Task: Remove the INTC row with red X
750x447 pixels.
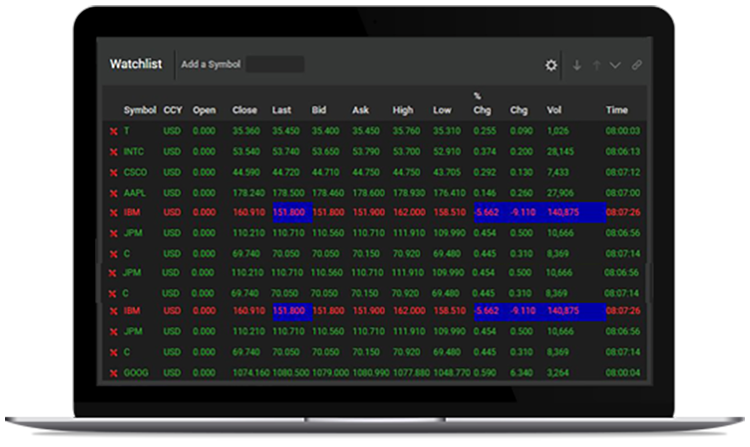Action: point(113,152)
